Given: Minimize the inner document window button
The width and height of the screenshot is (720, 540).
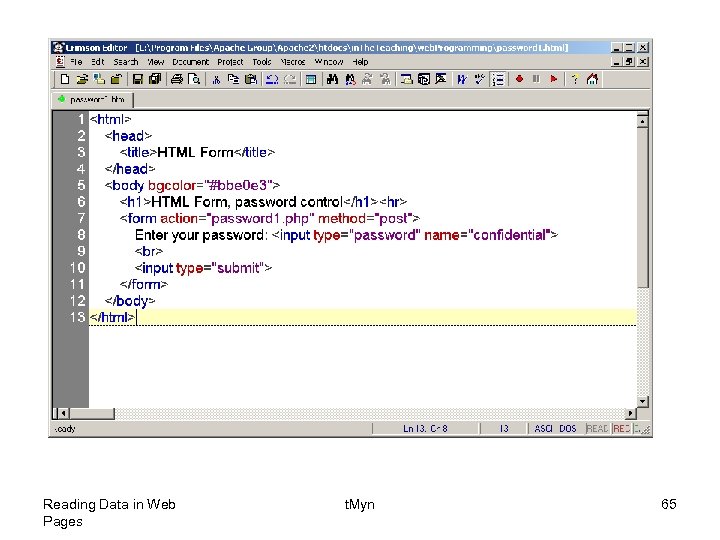Looking at the screenshot, I should tap(617, 62).
